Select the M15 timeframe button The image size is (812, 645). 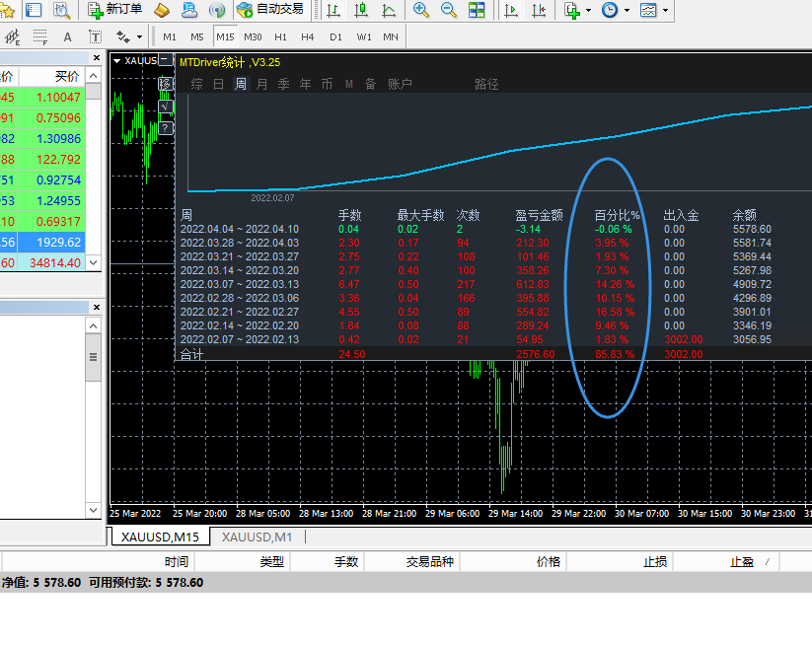tap(225, 36)
